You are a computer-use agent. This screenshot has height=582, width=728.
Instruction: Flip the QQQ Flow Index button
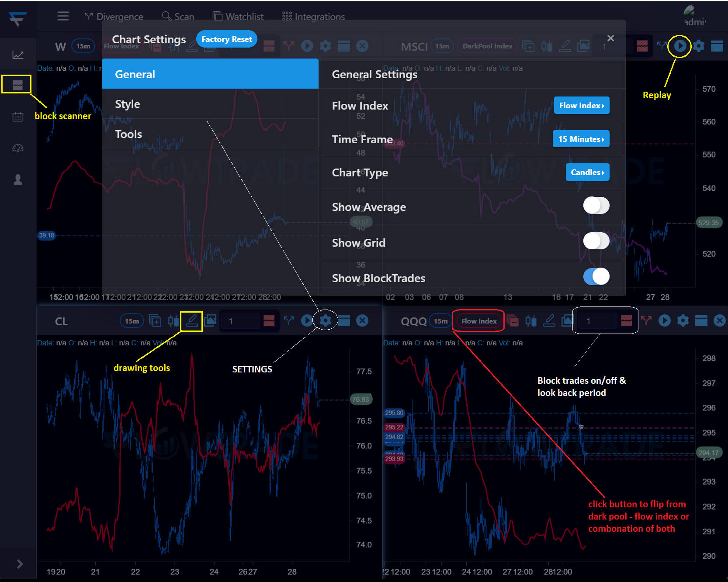click(478, 321)
